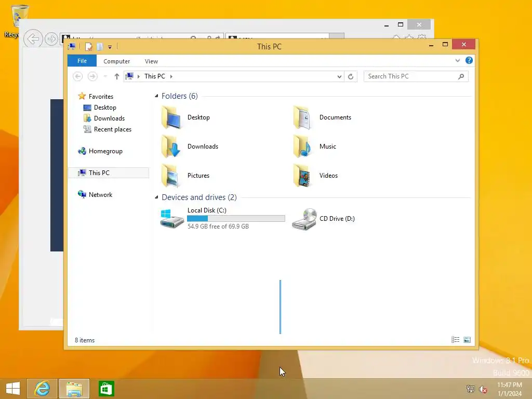The width and height of the screenshot is (532, 399).
Task: Open the Start button on taskbar
Action: (13, 389)
